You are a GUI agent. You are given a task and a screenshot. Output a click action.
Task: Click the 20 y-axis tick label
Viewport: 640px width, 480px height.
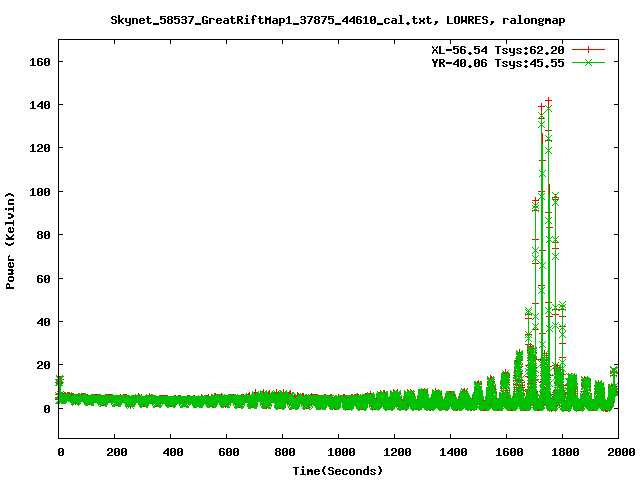[44, 365]
